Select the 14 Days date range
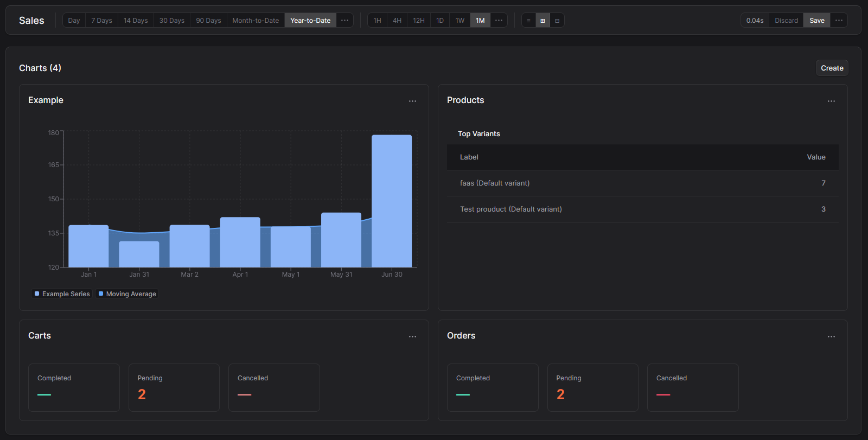The width and height of the screenshot is (868, 440). click(136, 21)
